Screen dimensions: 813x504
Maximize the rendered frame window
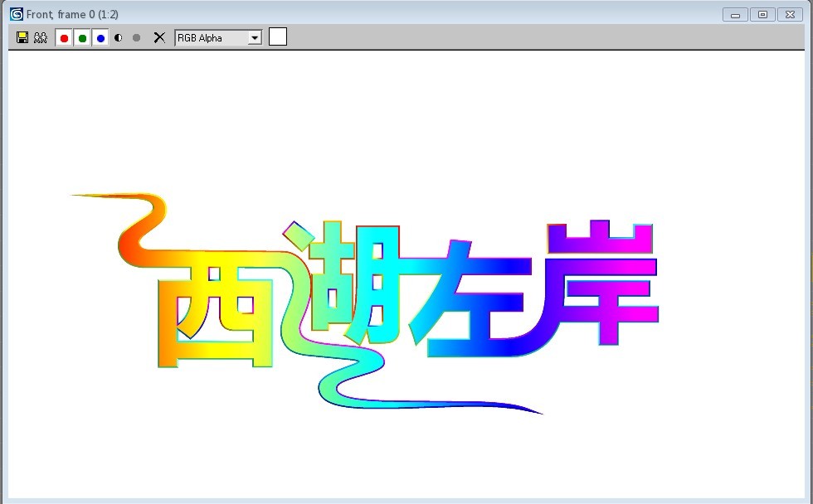[x=762, y=15]
